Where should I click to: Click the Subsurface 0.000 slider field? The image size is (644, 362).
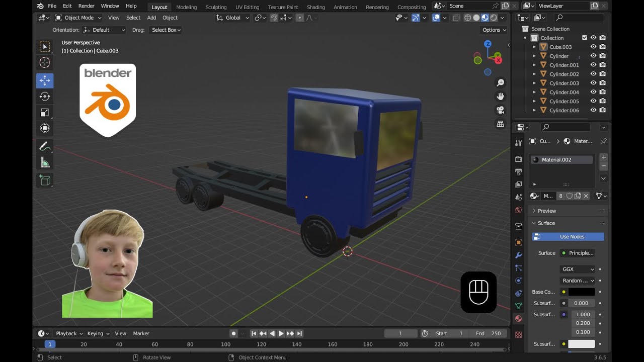tap(582, 303)
